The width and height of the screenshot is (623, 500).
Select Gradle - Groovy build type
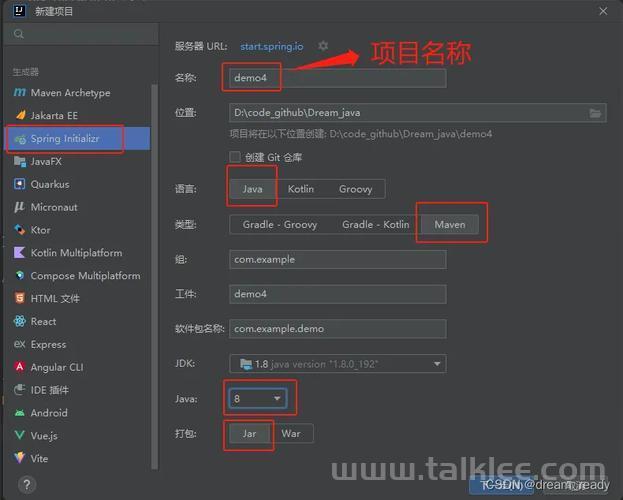click(280, 225)
